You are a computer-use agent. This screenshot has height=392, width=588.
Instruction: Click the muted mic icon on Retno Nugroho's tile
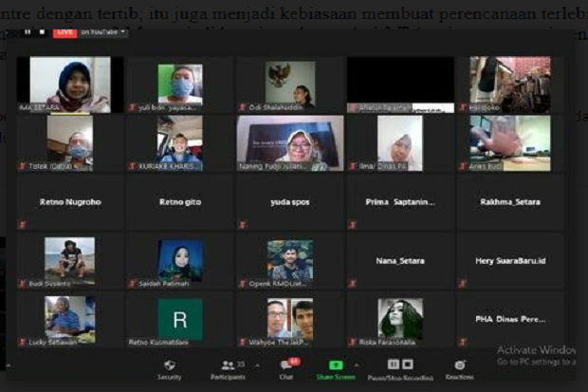pos(22,225)
